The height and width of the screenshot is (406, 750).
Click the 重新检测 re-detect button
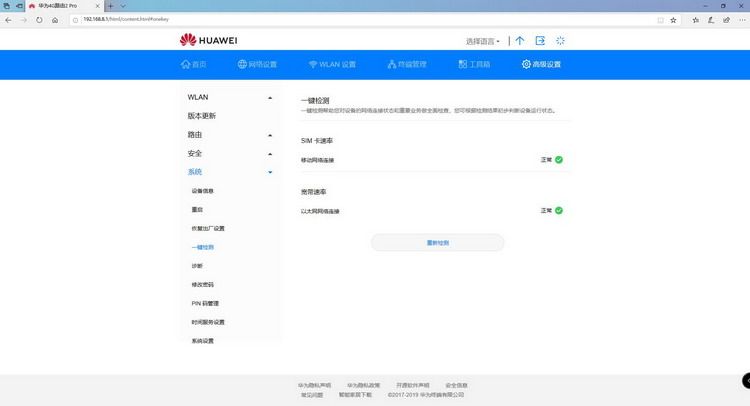click(438, 242)
